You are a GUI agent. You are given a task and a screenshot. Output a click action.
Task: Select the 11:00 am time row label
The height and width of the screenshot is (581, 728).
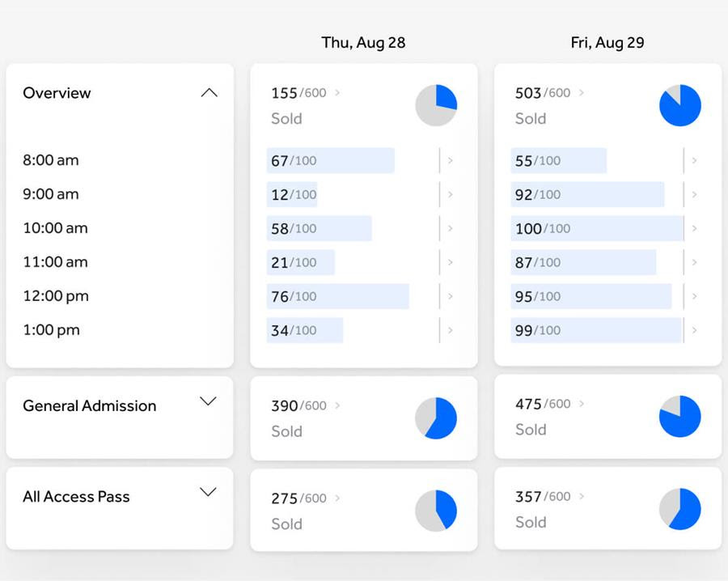click(55, 262)
